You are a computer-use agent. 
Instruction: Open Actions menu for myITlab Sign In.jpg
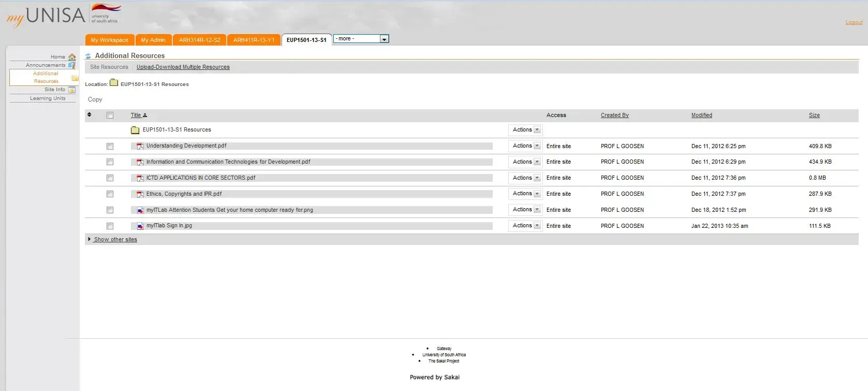[526, 226]
